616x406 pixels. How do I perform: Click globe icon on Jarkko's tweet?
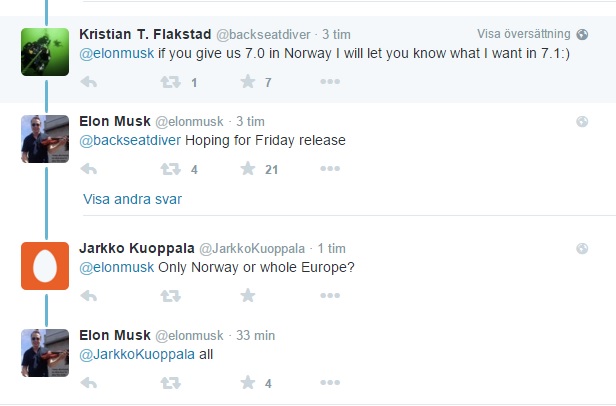coord(582,248)
